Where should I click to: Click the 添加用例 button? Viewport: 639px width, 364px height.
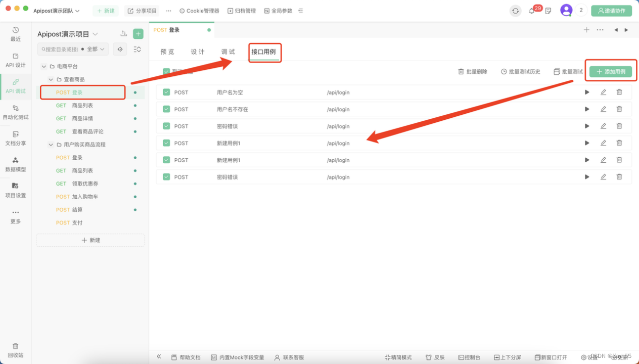(610, 71)
